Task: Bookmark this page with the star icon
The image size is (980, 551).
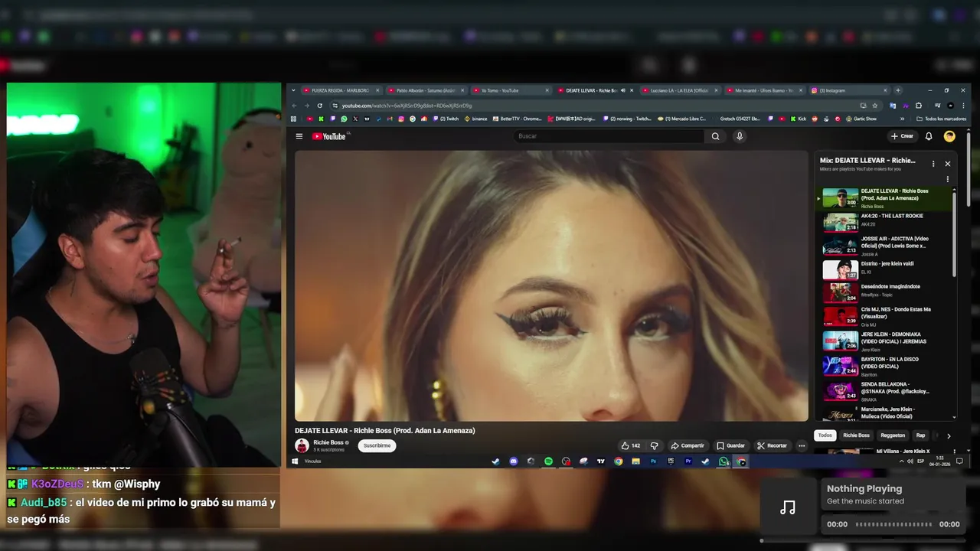Action: point(875,106)
